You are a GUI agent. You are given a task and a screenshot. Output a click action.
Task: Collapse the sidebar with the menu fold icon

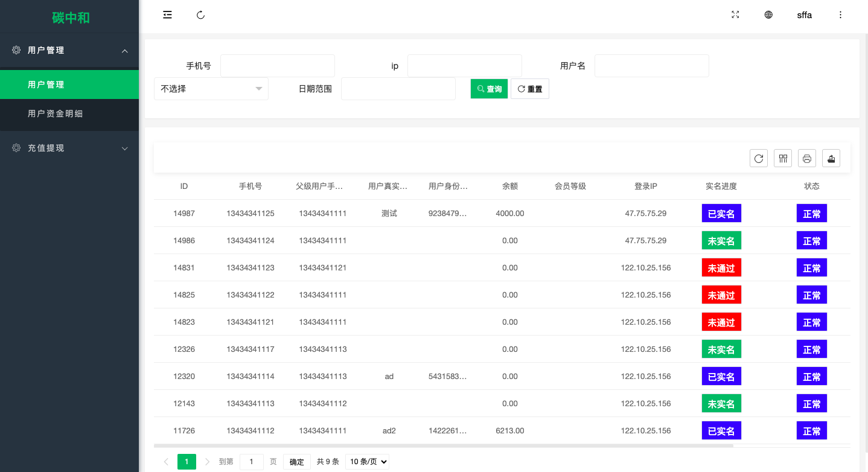(168, 15)
